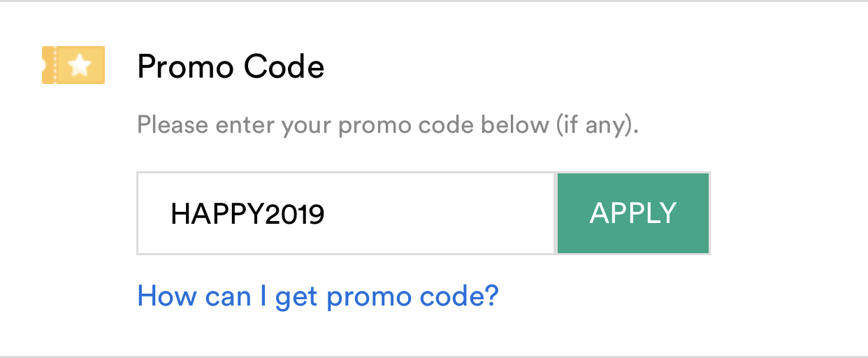Click the left padding of the promo field

click(x=154, y=213)
